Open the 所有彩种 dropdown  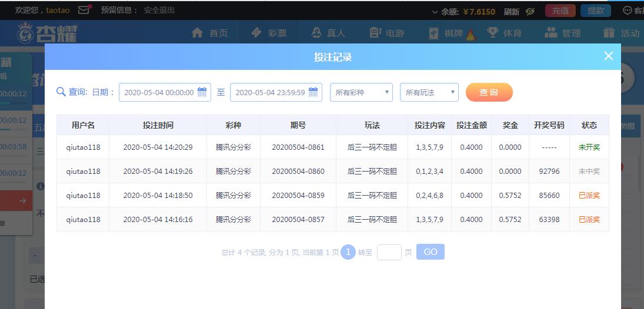pyautogui.click(x=362, y=92)
